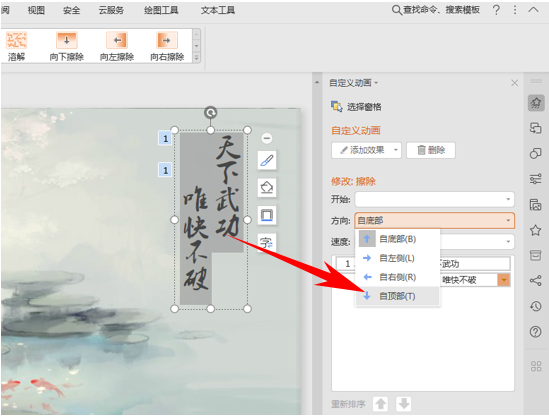Click the share icon in right sidebar
This screenshot has height=418, width=549.
(535, 280)
